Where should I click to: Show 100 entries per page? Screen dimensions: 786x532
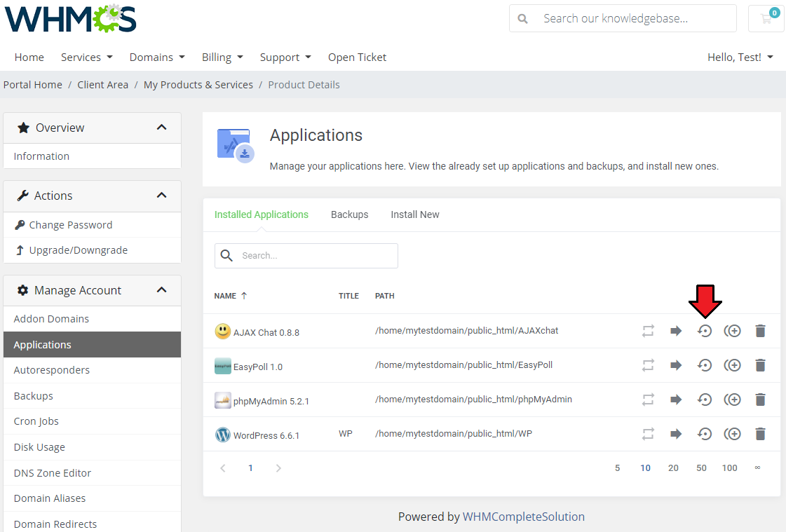pyautogui.click(x=729, y=468)
